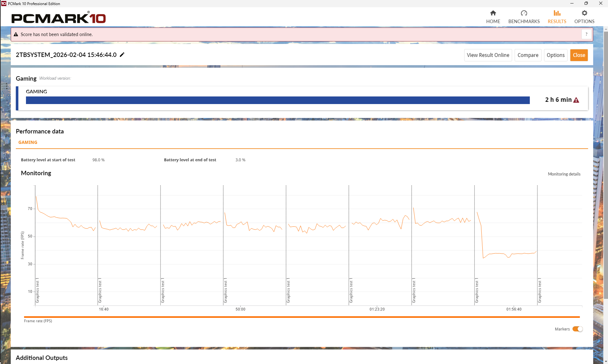Open the result Options button
This screenshot has width=608, height=364.
(555, 55)
